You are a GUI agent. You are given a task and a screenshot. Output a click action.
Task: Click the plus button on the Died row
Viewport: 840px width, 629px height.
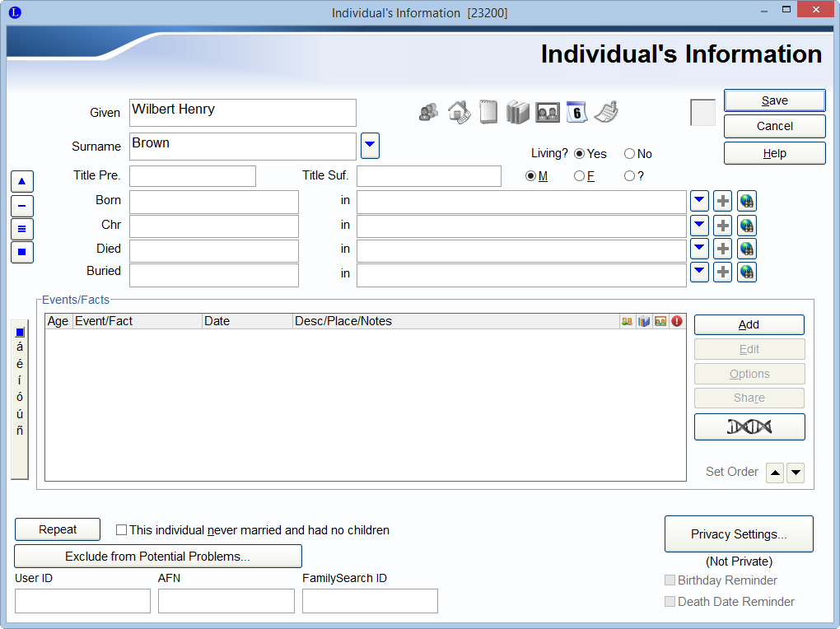coord(723,249)
